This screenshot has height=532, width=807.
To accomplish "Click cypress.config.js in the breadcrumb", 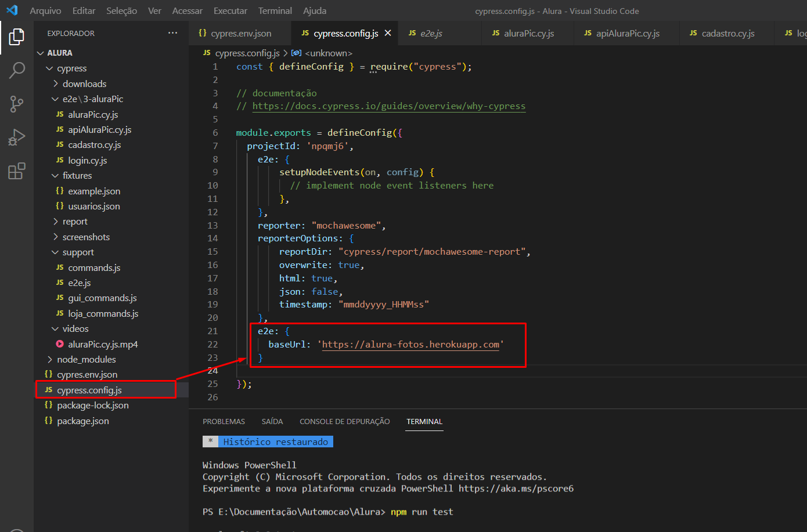I will pyautogui.click(x=247, y=53).
